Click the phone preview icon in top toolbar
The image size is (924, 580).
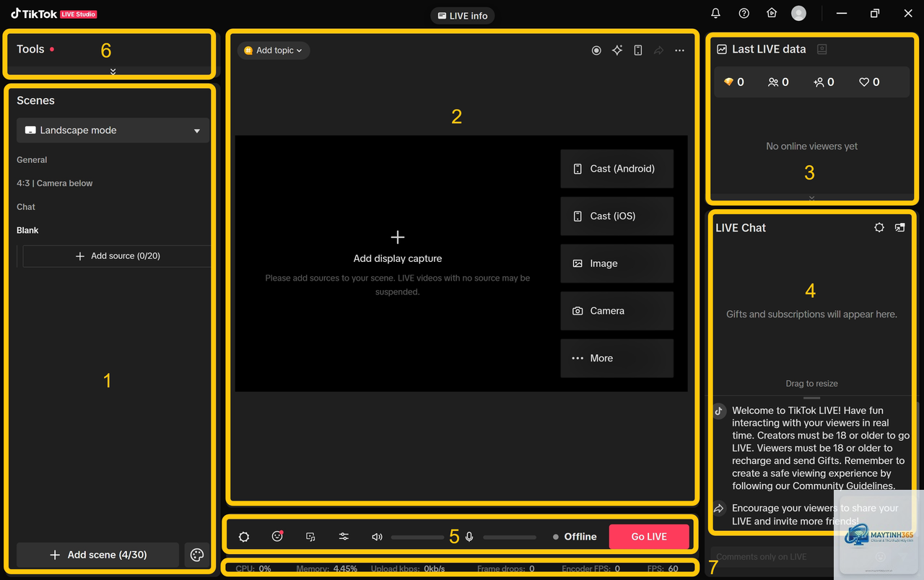point(638,50)
